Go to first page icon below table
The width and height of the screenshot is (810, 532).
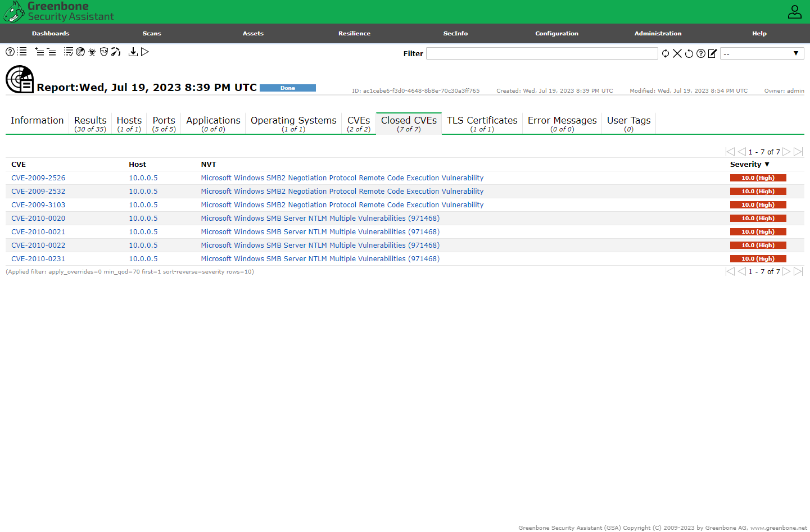[x=730, y=271]
